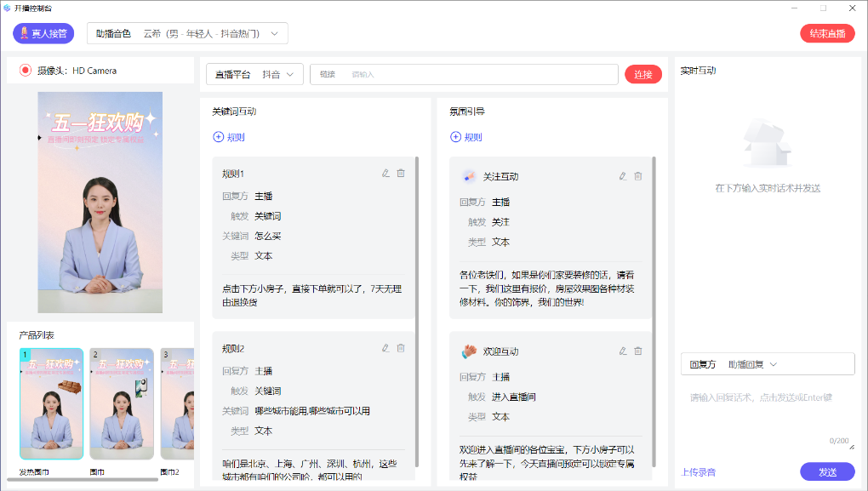The image size is (868, 491).
Task: Edit 规则2 with the pencil icon
Action: coord(385,347)
